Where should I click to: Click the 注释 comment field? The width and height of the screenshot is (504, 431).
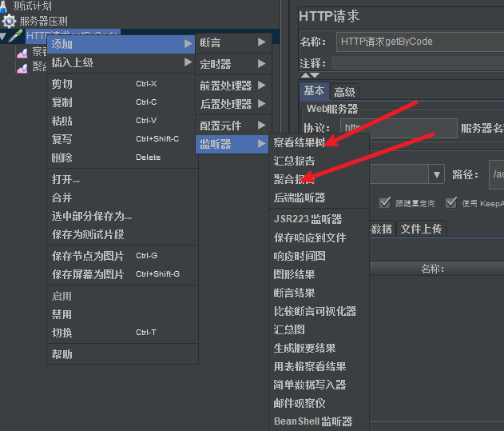418,63
